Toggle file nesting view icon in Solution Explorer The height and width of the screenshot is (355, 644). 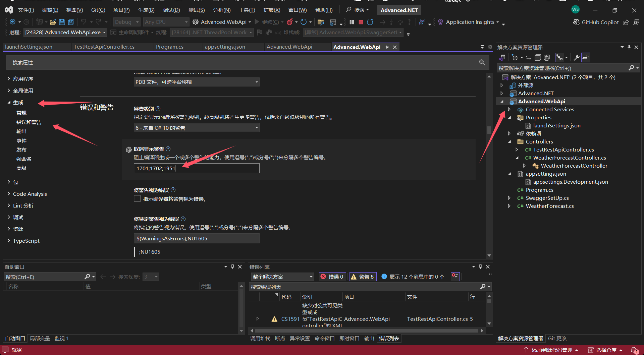click(559, 58)
